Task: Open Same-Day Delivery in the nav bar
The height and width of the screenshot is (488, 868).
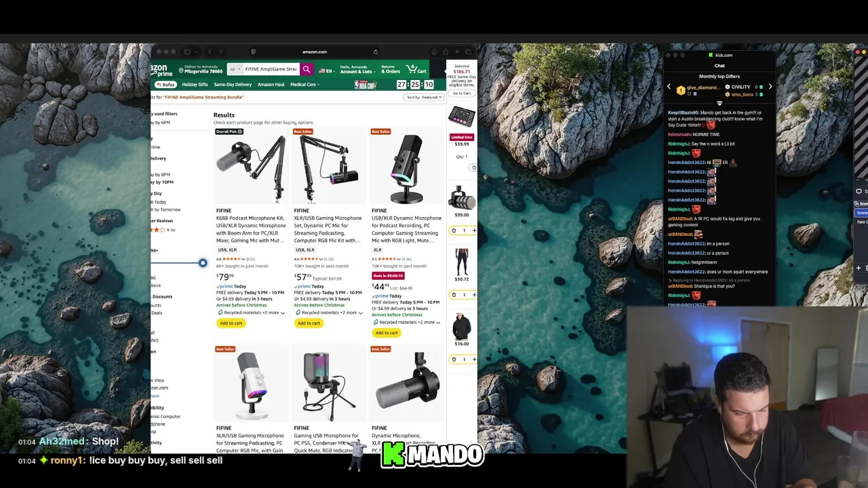Action: 233,85
